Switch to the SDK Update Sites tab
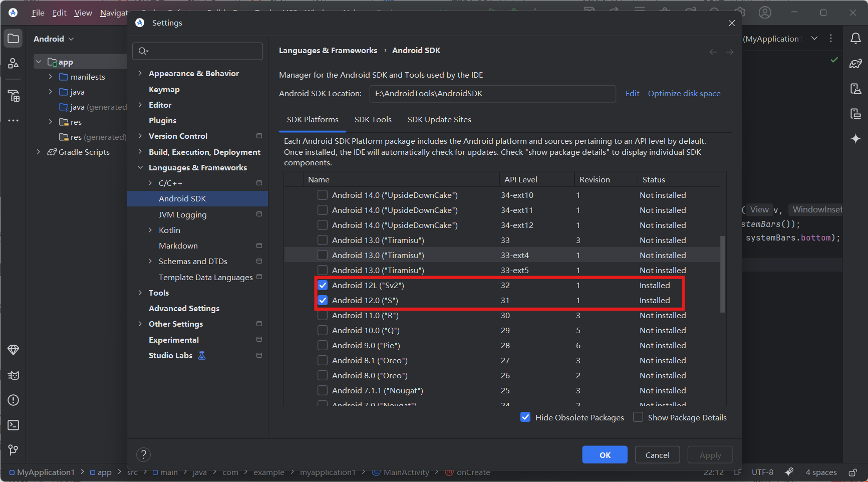Viewport: 868px width, 482px height. (439, 120)
